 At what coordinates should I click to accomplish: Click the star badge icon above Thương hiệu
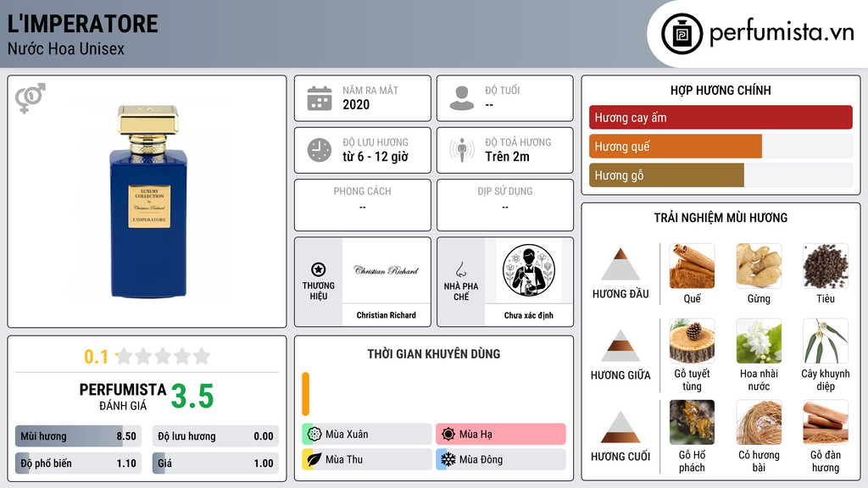[319, 269]
